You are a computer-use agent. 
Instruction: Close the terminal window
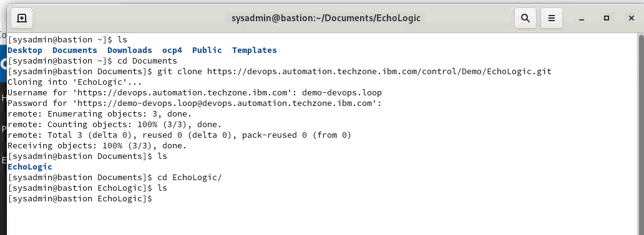[x=632, y=19]
